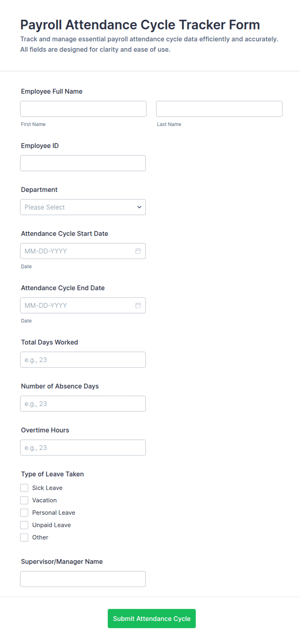The width and height of the screenshot is (300, 644).
Task: Click the Attendance Cycle End Date field
Action: pyautogui.click(x=83, y=305)
